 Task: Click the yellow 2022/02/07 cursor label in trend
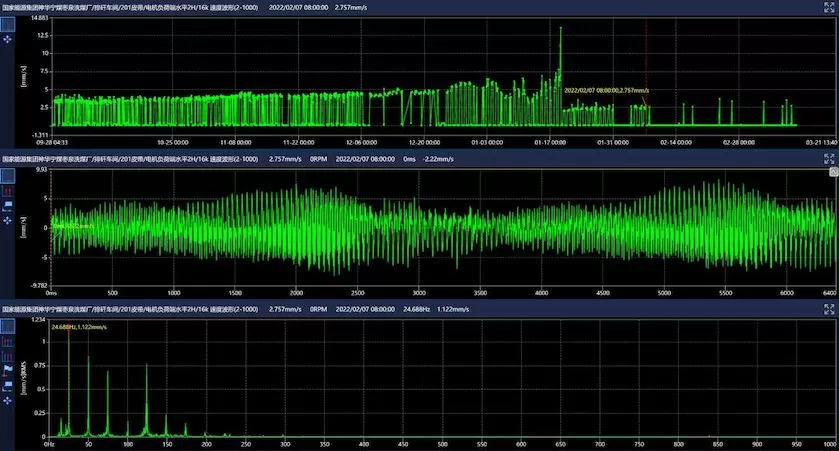click(606, 90)
